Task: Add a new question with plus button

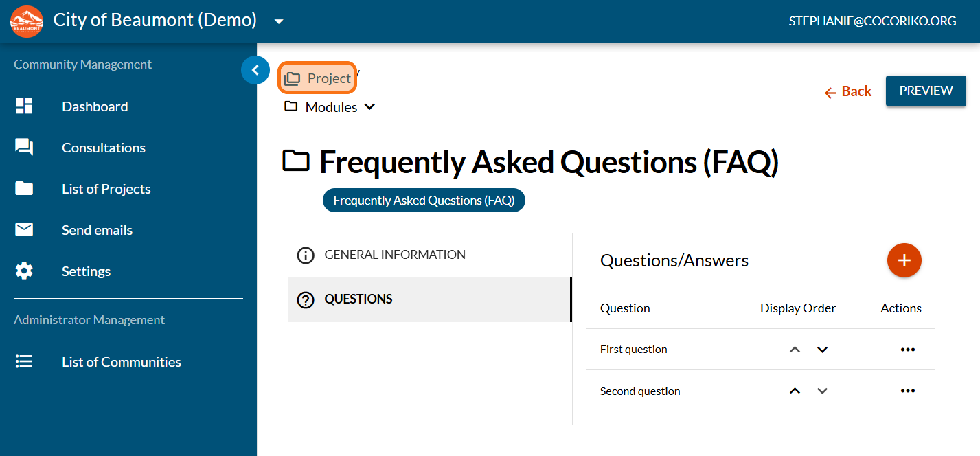Action: click(904, 260)
